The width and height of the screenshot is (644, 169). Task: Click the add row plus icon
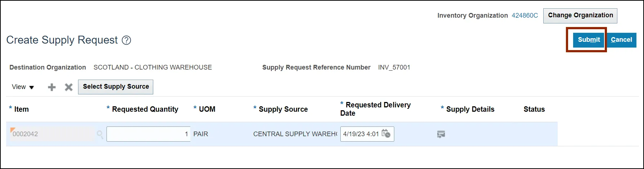tap(52, 87)
